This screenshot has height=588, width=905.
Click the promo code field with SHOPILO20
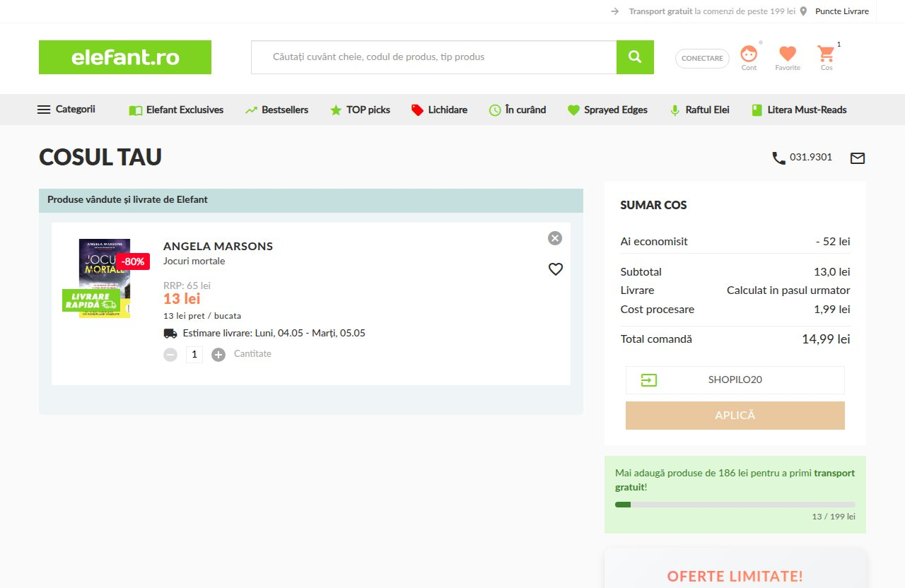coord(735,380)
